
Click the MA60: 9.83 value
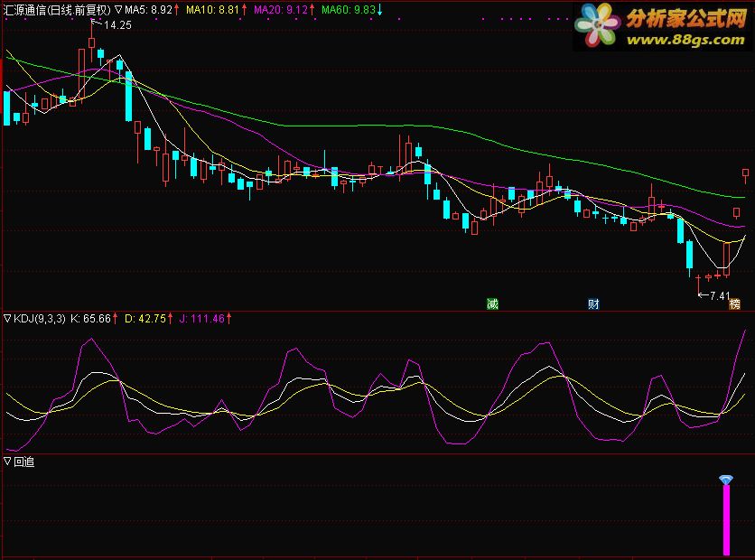tap(348, 10)
